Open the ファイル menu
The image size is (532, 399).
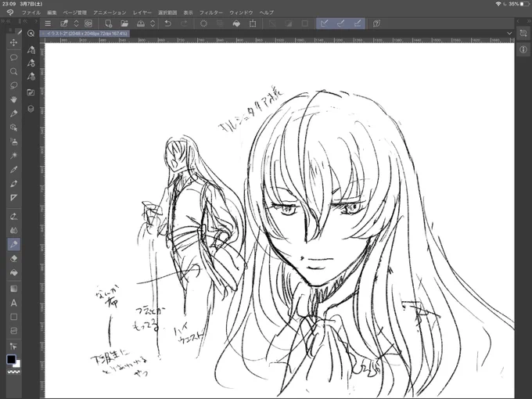click(x=31, y=13)
